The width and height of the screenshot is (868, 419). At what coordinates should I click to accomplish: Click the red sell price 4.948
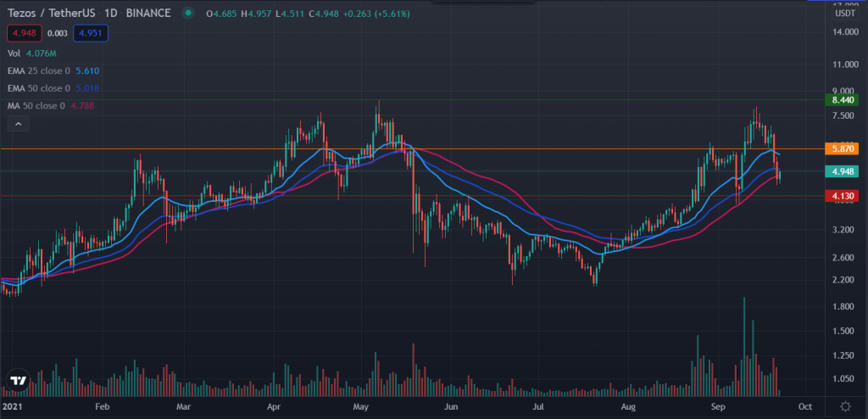pyautogui.click(x=25, y=33)
